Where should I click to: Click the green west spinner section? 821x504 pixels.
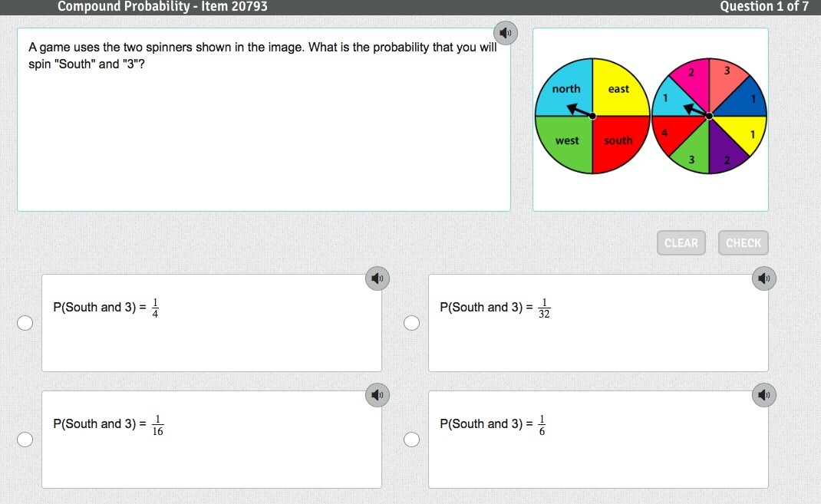(x=566, y=143)
